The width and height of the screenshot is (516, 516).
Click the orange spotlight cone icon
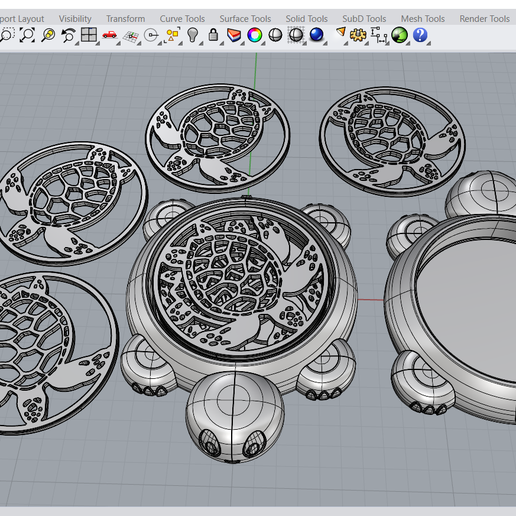(341, 33)
